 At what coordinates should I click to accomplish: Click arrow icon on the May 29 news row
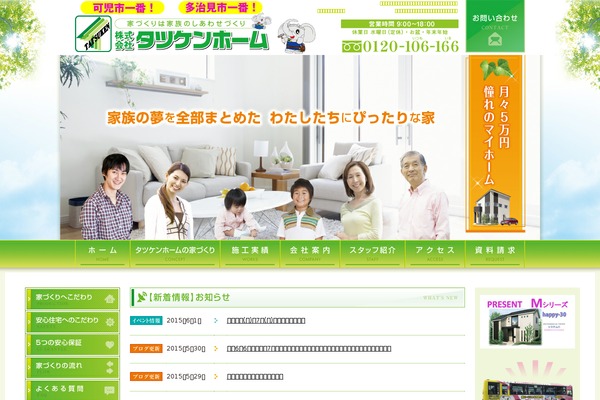point(216,377)
